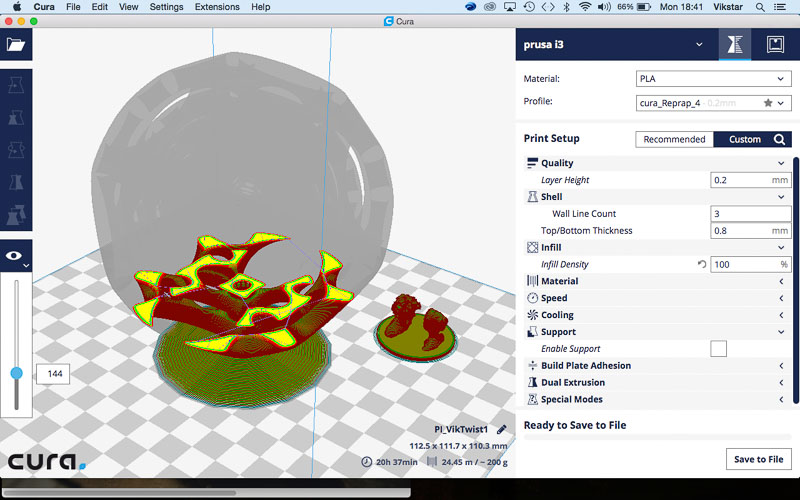This screenshot has width=800, height=500.
Task: Collapse the Infill section
Action: pos(781,247)
